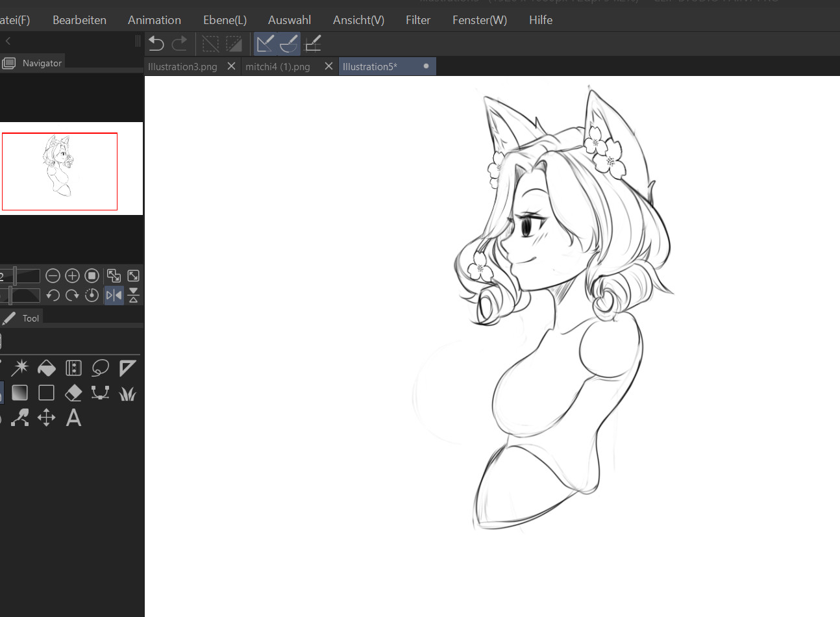Click the Navigator zoom slider handle
840x617 pixels.
tap(14, 276)
